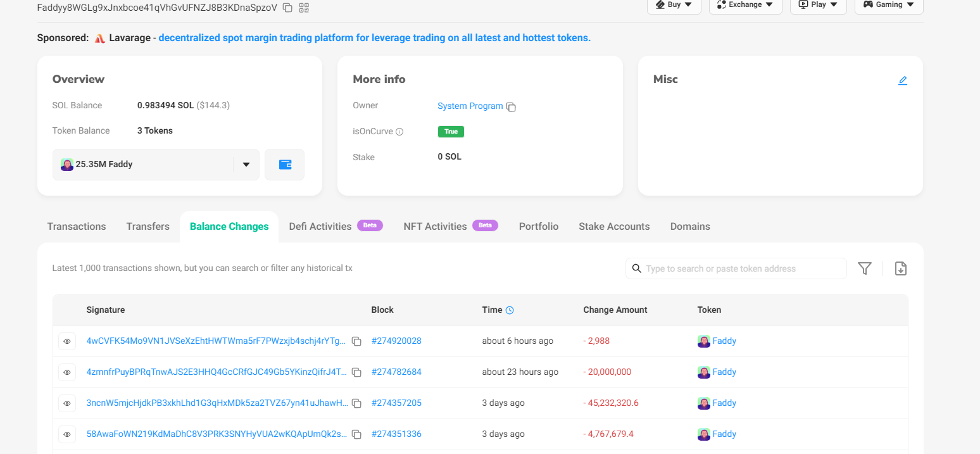Open the Exchange dropdown menu

tap(746, 4)
